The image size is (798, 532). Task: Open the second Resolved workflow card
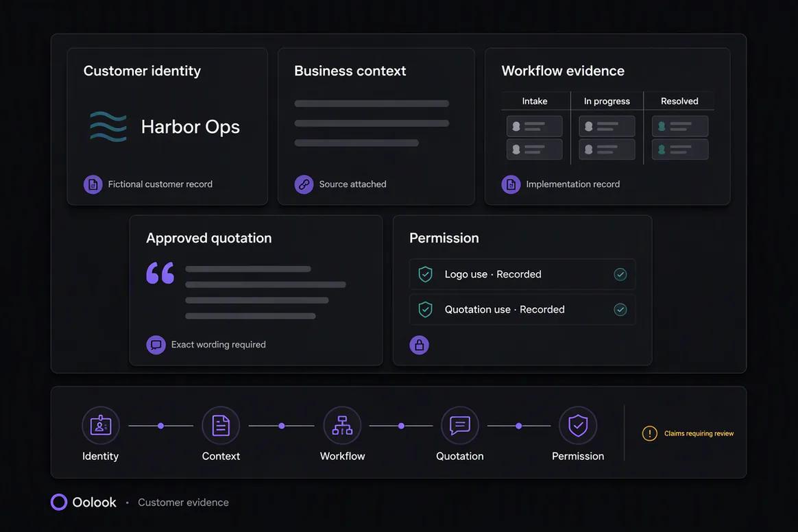point(680,149)
